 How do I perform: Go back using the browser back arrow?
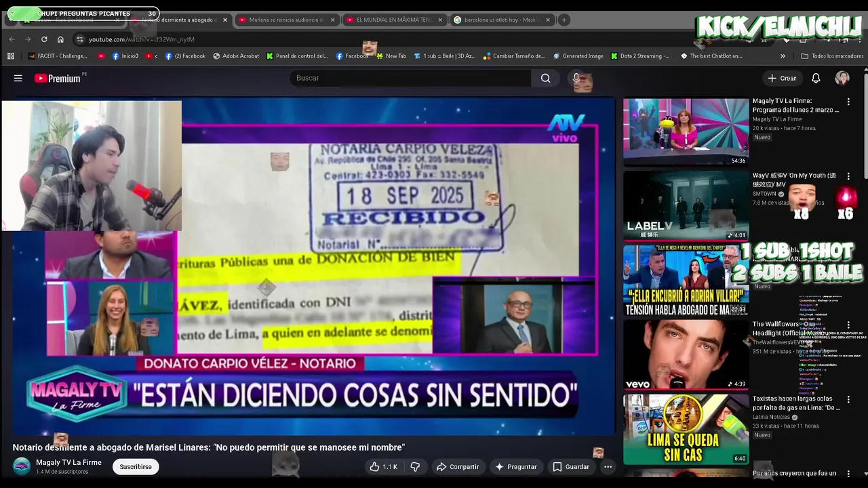12,39
